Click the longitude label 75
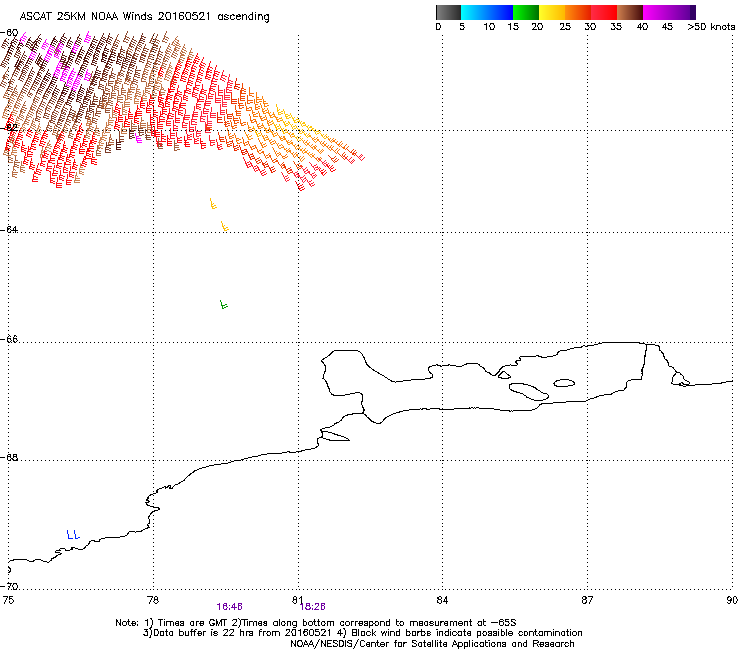740x650 pixels. point(8,600)
